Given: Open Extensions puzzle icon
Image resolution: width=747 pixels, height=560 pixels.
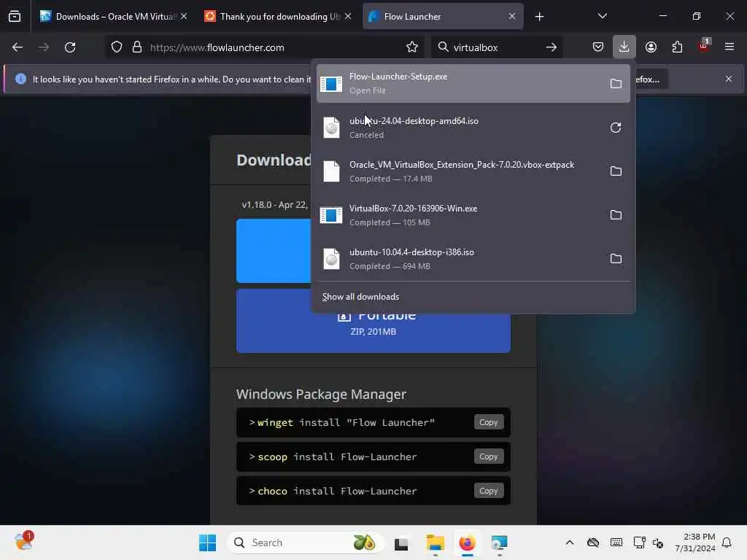Looking at the screenshot, I should (677, 47).
